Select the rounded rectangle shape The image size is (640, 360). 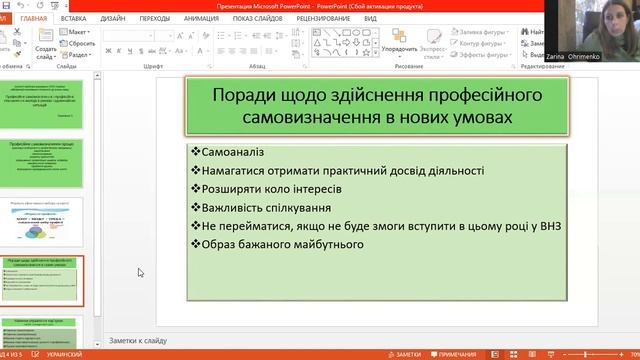click(x=366, y=32)
